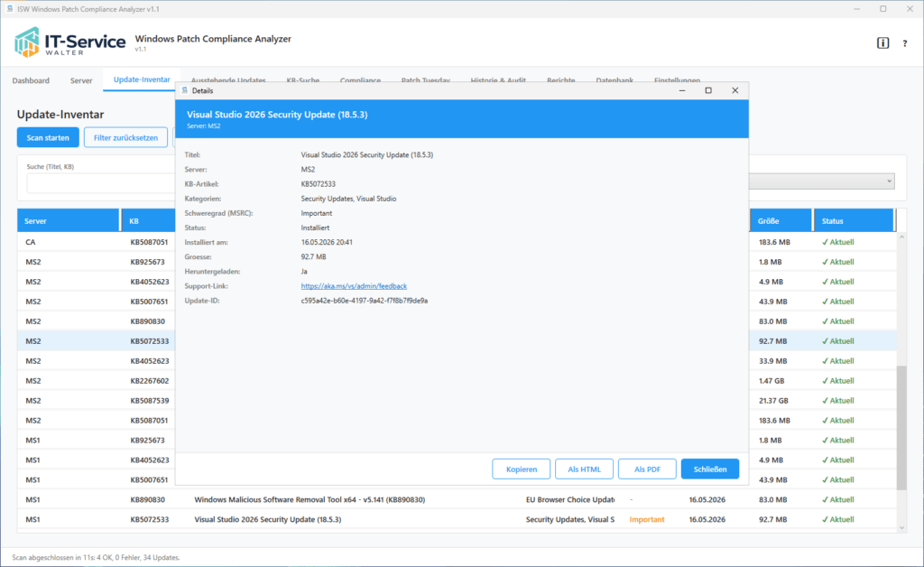Screen dimensions: 924x567
Task: Click Windows Malicious Software Removal Tool title
Action: coord(310,499)
